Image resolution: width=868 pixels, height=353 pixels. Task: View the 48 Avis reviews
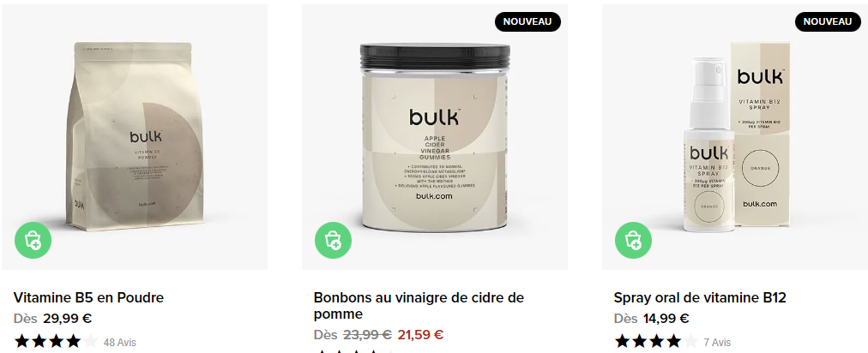[119, 343]
